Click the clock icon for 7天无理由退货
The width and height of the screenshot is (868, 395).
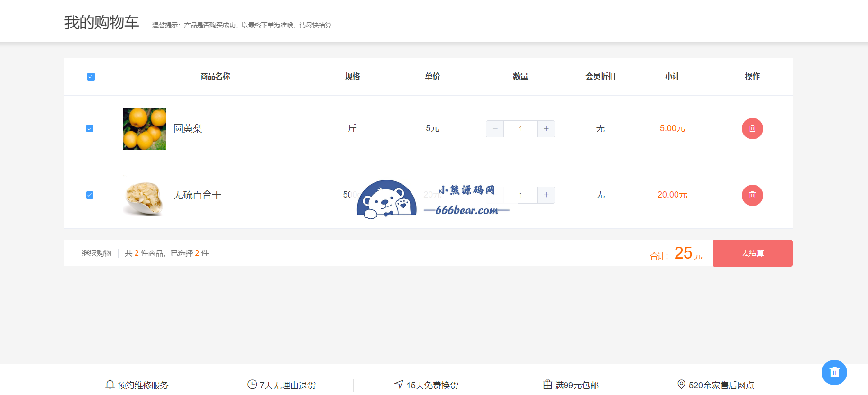click(252, 385)
